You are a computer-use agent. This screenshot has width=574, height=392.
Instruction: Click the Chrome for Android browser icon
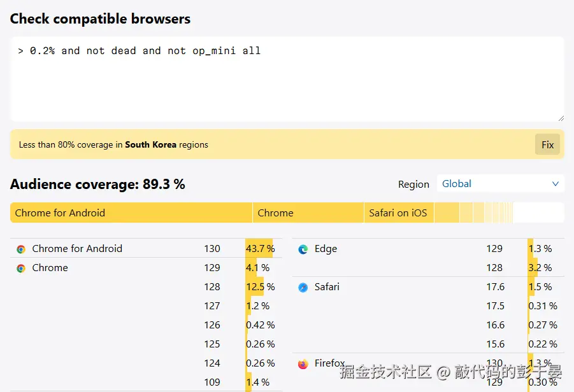pos(21,249)
